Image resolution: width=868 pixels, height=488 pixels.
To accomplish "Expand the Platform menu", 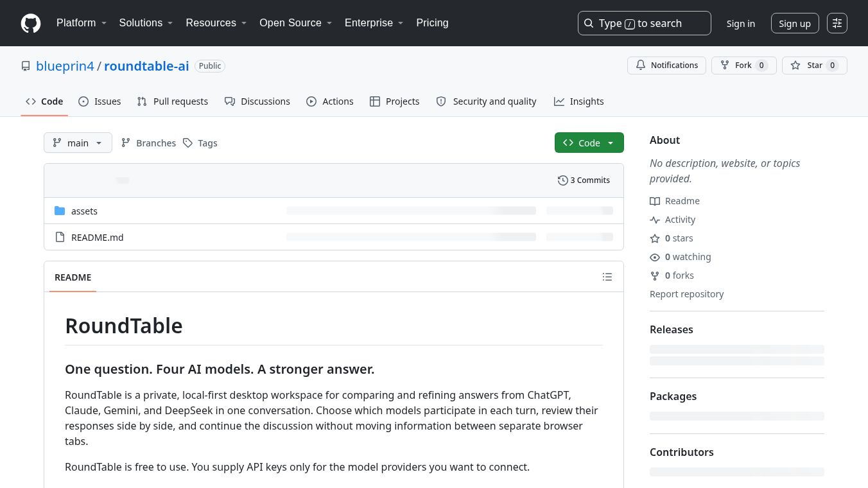I will (82, 23).
